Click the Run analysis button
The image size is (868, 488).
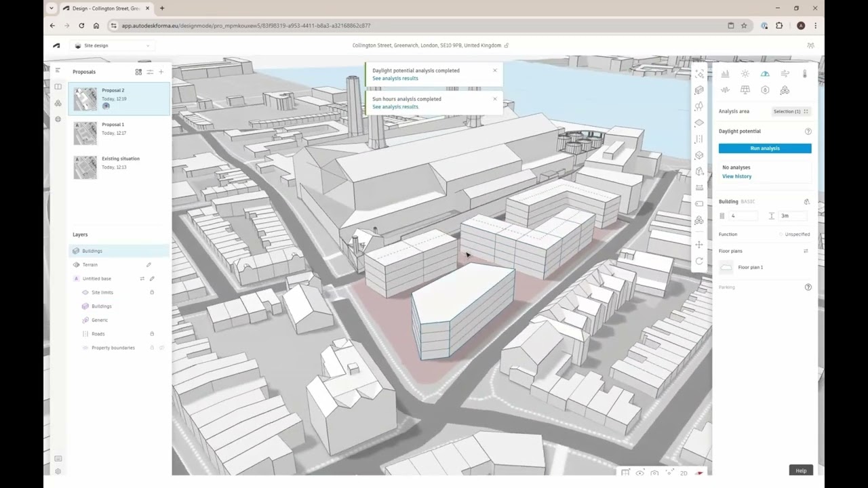tap(765, 148)
